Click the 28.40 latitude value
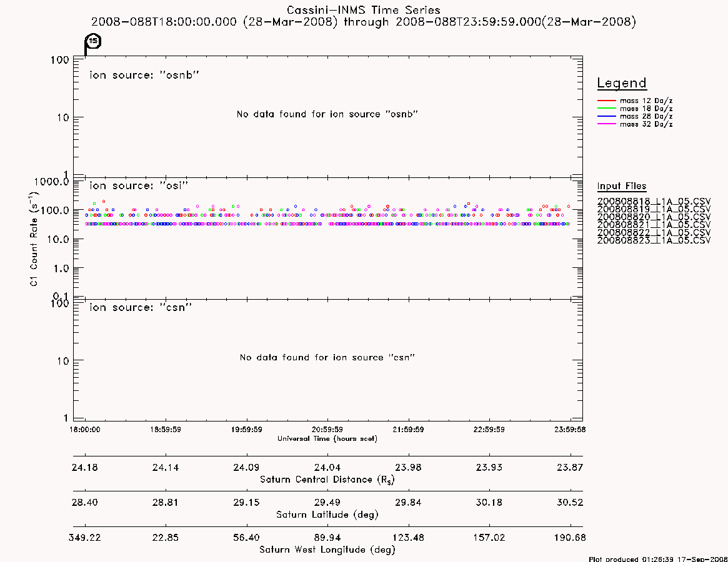Viewport: 728px width, 562px height. (85, 503)
